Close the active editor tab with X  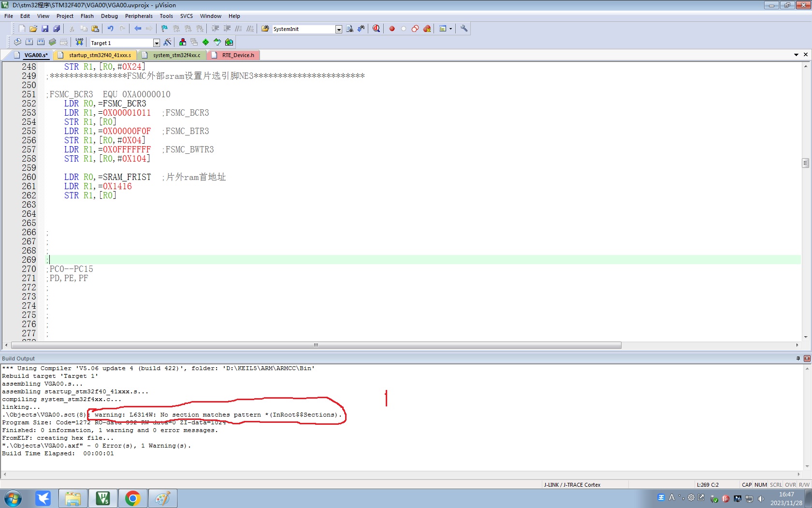click(x=806, y=55)
